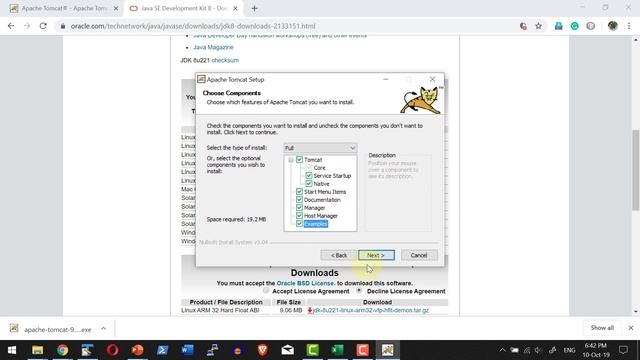Toggle the Host Manager checkbox
640x360 pixels.
pyautogui.click(x=299, y=216)
